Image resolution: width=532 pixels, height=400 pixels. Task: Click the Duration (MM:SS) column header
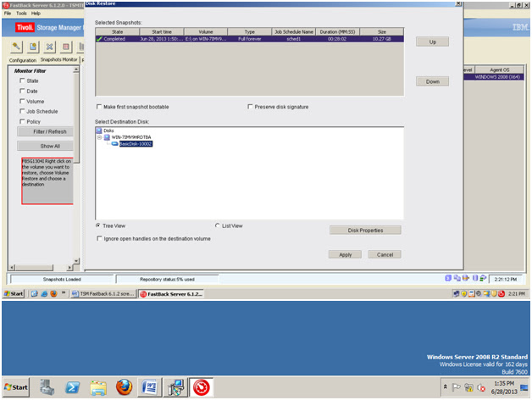pyautogui.click(x=337, y=32)
